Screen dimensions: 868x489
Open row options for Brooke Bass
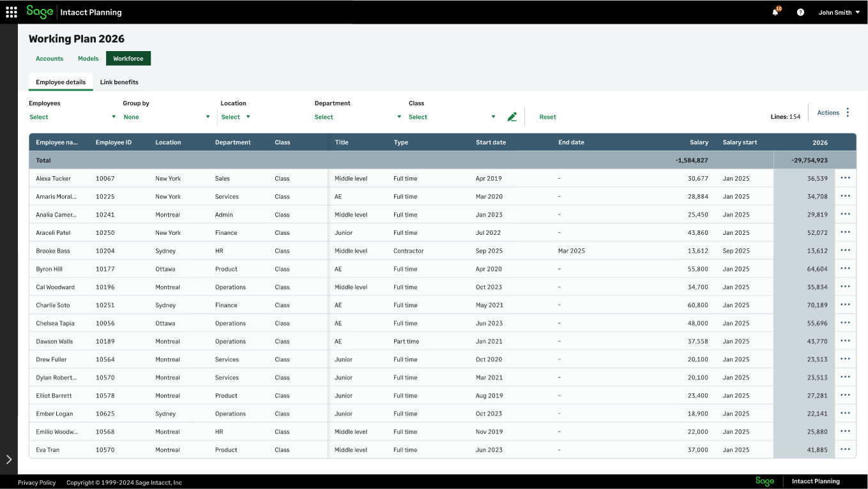pos(846,250)
